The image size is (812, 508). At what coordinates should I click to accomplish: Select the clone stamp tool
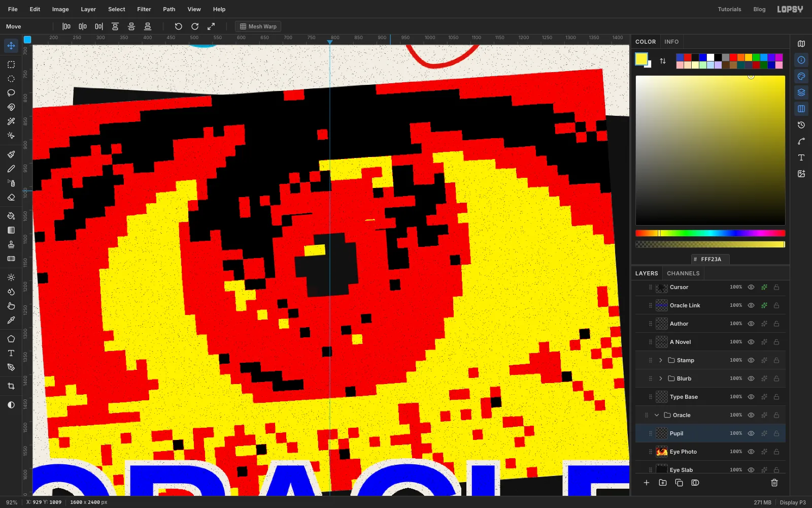(x=11, y=244)
